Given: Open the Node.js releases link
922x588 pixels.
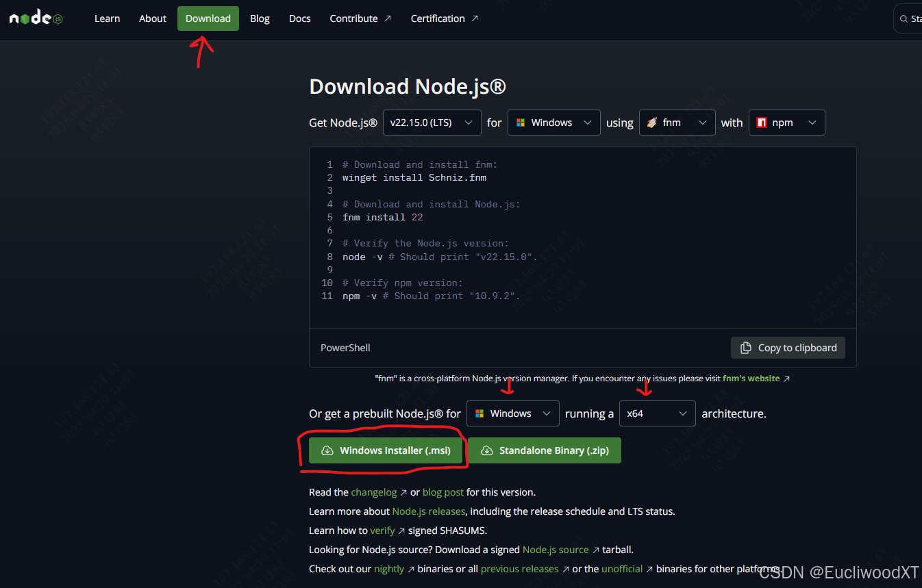Looking at the screenshot, I should click(x=429, y=511).
